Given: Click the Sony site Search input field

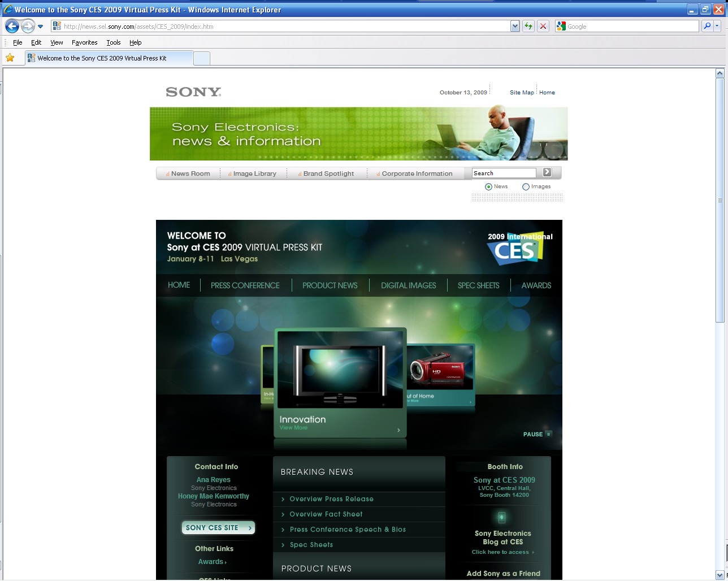Looking at the screenshot, I should (x=504, y=173).
